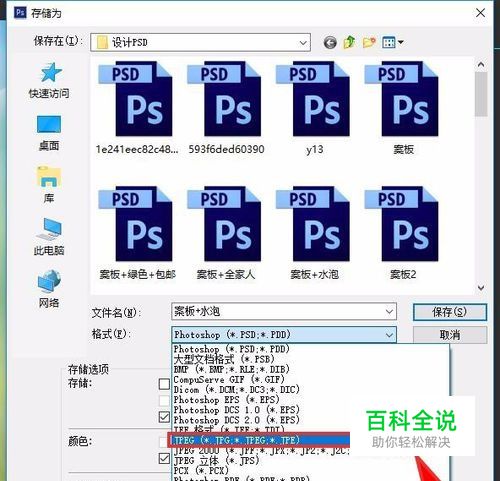Click the 取消 button
Screen dimensions: 500x481
[450, 335]
